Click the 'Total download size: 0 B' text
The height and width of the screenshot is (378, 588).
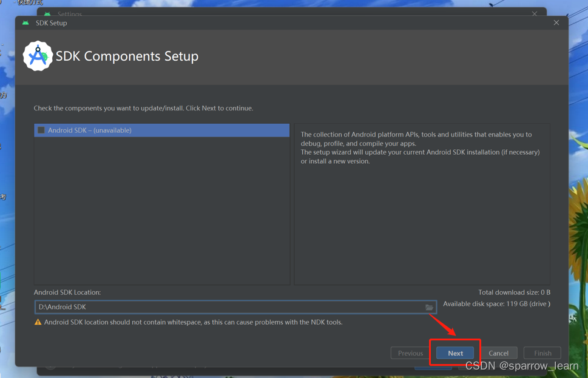tap(514, 292)
